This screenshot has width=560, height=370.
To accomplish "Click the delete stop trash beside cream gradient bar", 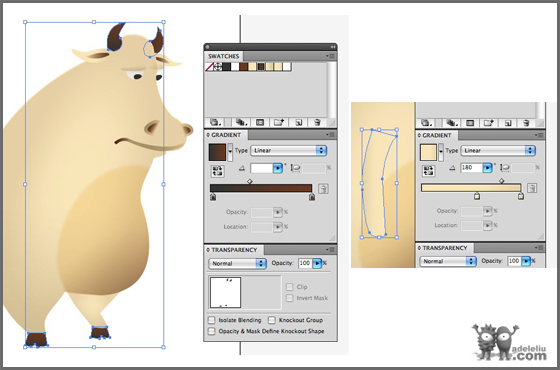I will [532, 188].
